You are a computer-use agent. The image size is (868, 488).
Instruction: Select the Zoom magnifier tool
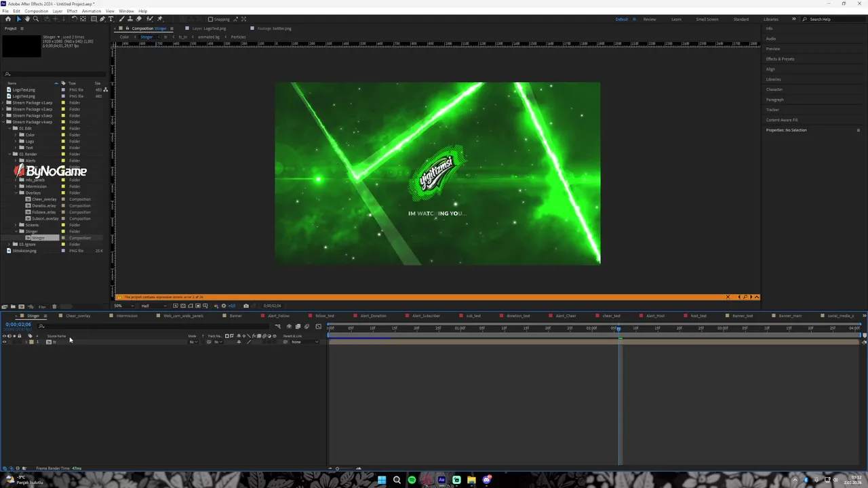36,19
